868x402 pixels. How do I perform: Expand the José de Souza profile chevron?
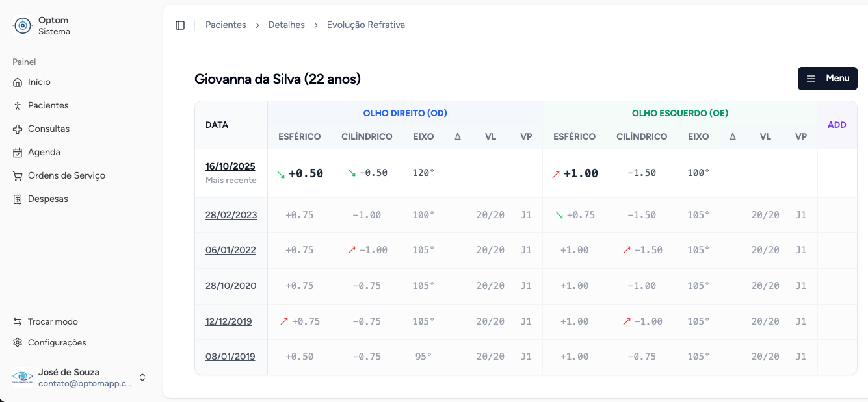[142, 377]
